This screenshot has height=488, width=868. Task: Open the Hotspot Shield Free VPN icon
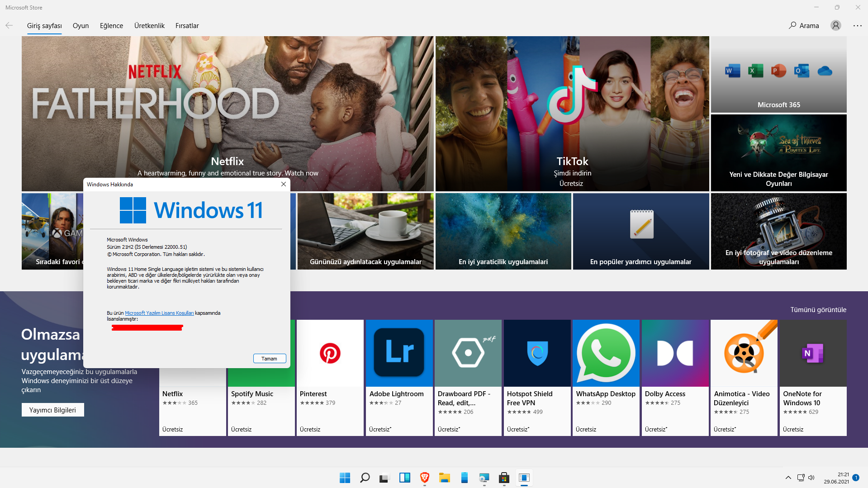click(x=537, y=353)
